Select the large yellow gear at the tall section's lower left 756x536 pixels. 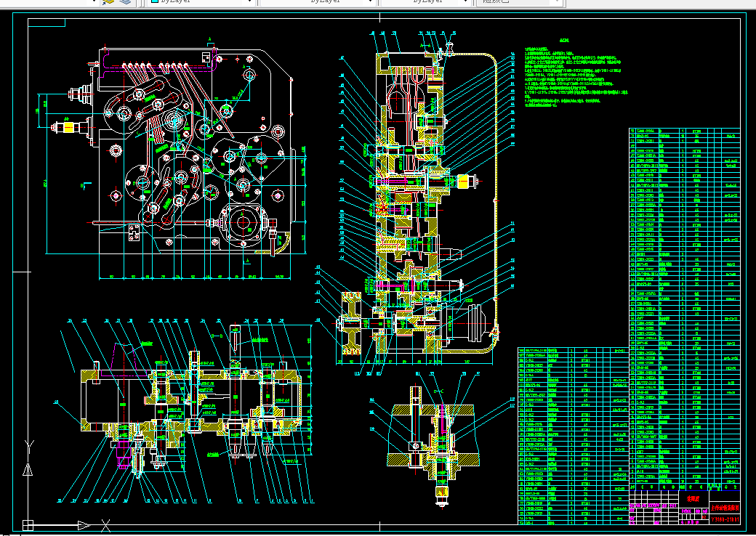[352, 323]
